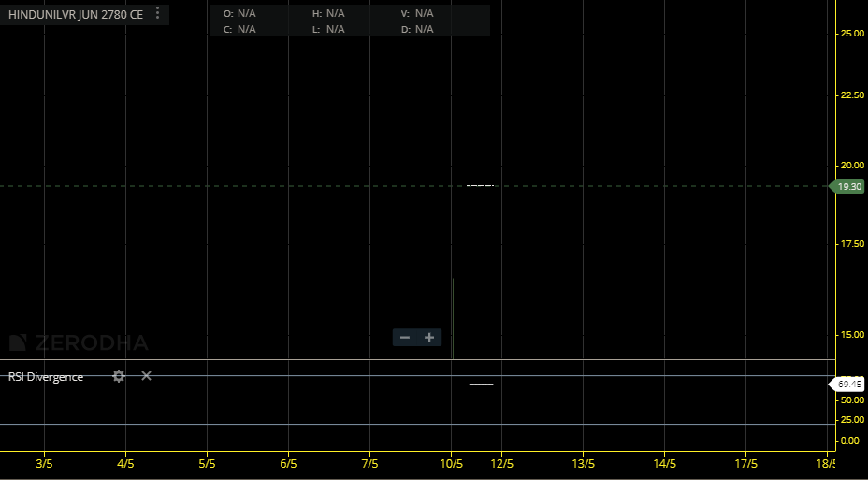The width and height of the screenshot is (868, 480).
Task: Click the 7/5 date on time axis
Action: (x=369, y=463)
